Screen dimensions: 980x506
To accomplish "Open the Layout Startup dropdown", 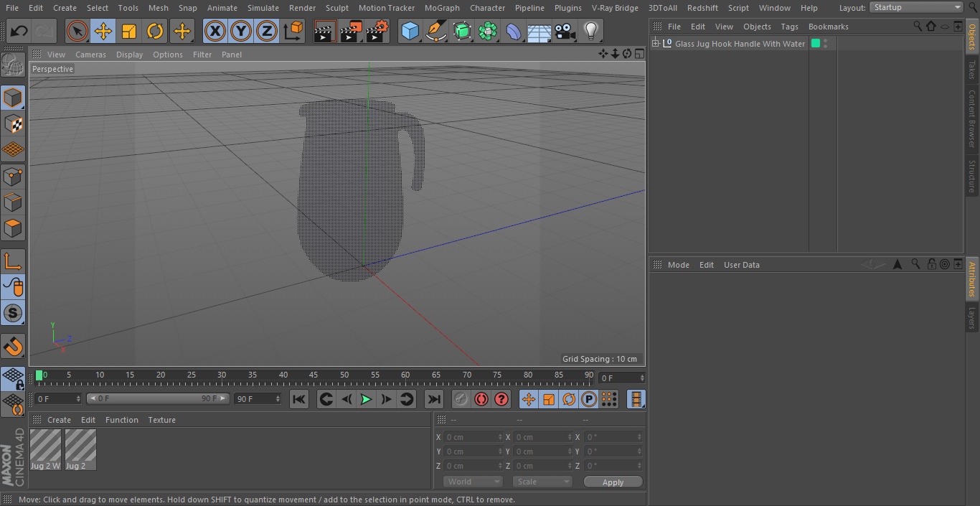I will point(916,7).
